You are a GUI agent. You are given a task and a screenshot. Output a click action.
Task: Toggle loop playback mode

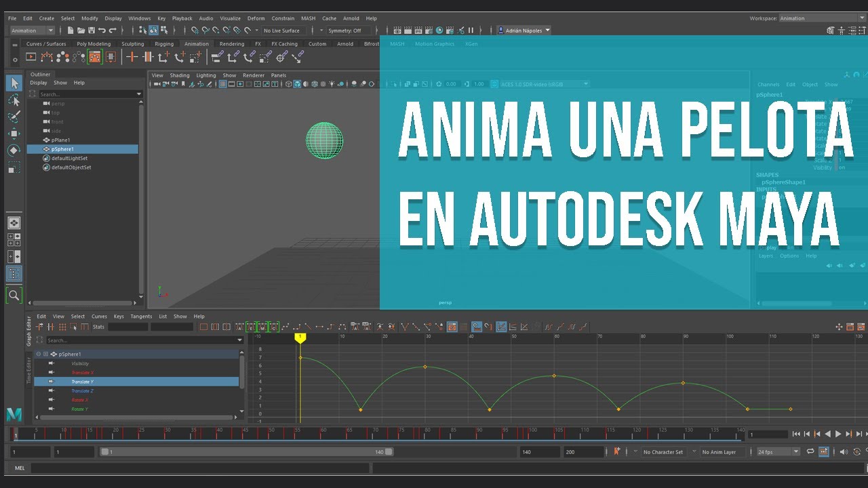pos(810,451)
